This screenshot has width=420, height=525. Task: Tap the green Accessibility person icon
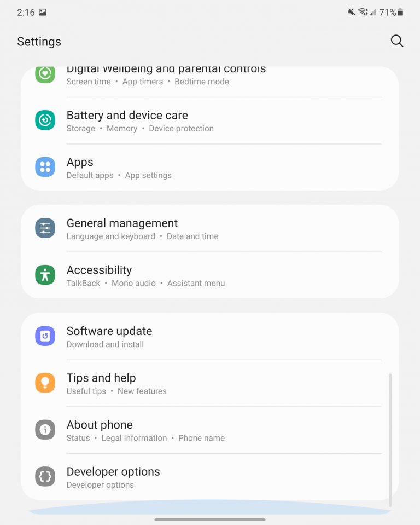[45, 275]
